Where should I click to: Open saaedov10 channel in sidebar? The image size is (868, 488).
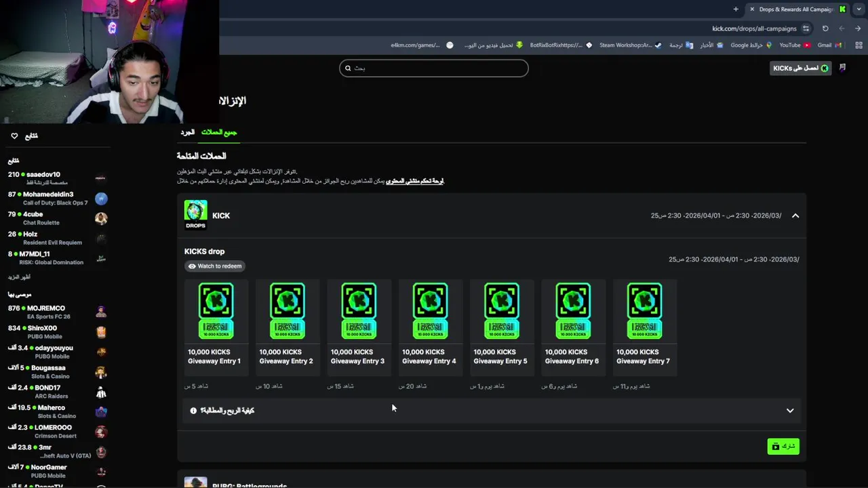click(58, 178)
